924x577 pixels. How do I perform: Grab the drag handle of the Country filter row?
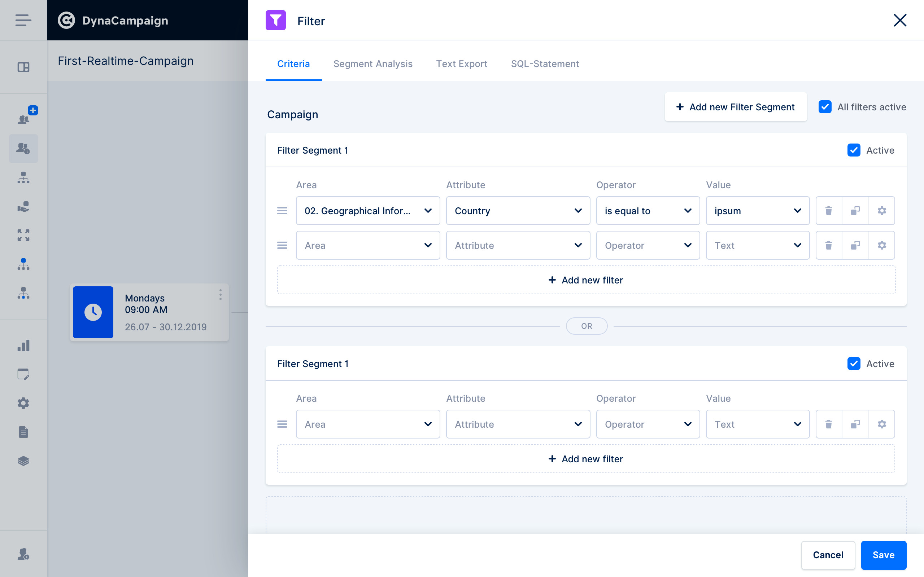[x=282, y=211]
